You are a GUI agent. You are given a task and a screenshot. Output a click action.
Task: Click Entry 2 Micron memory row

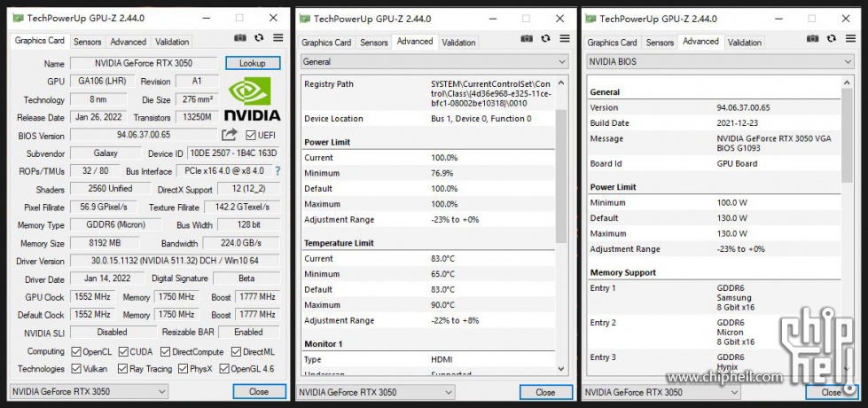coord(714,332)
